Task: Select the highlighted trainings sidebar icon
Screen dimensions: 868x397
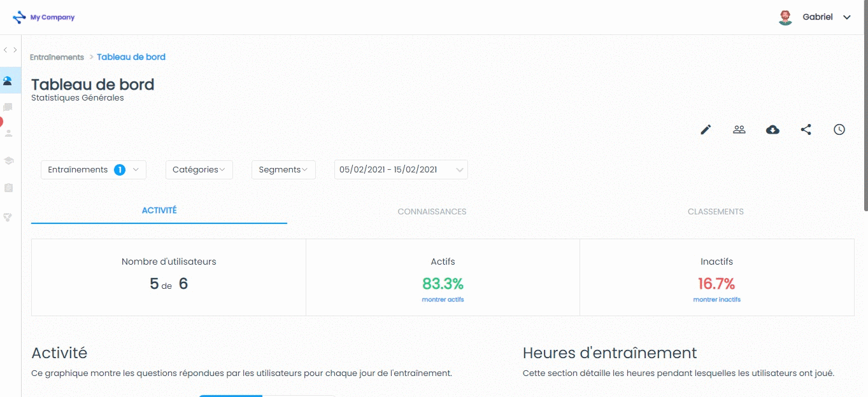Action: pyautogui.click(x=8, y=80)
